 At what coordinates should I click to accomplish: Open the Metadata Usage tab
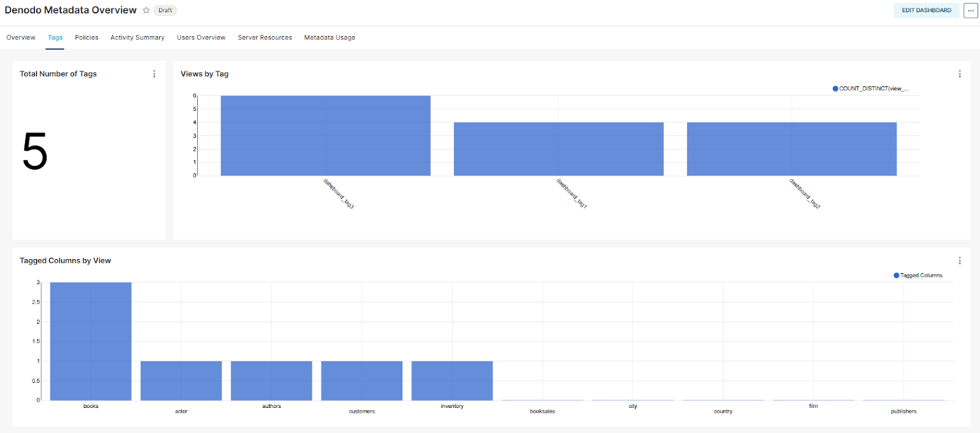click(330, 37)
